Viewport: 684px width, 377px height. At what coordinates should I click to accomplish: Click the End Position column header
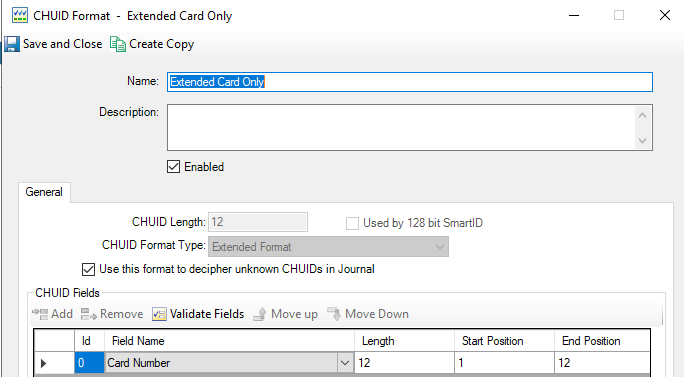coord(602,341)
